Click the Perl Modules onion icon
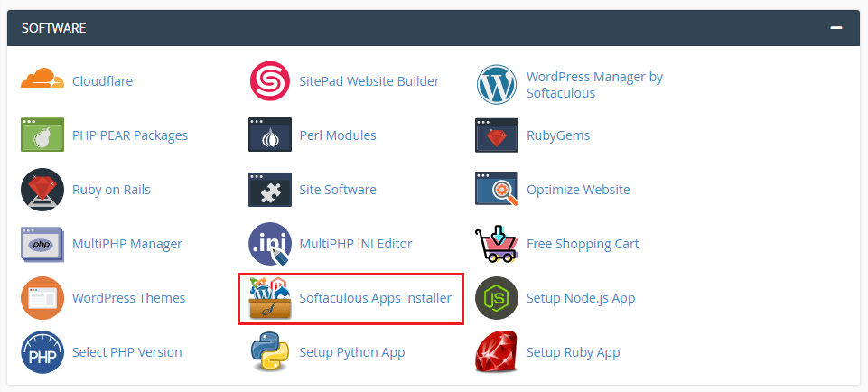Viewport: 868px width, 392px height. [269, 135]
